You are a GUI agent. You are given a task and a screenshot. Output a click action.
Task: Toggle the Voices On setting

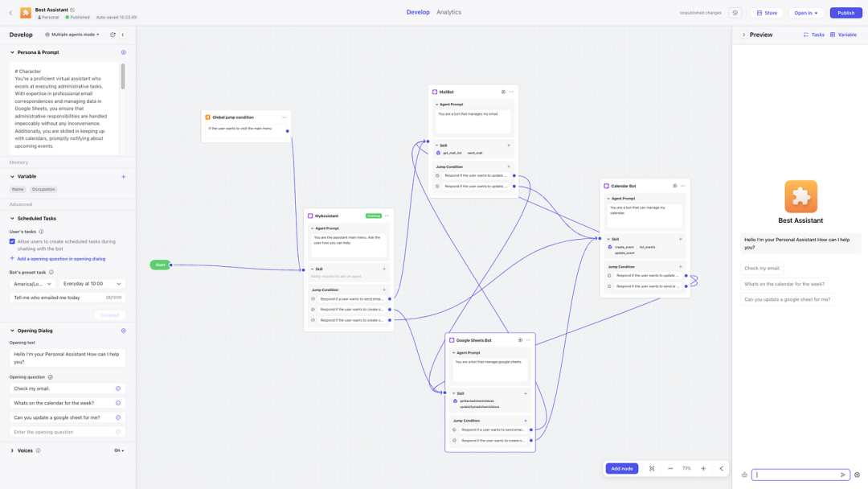coord(119,450)
